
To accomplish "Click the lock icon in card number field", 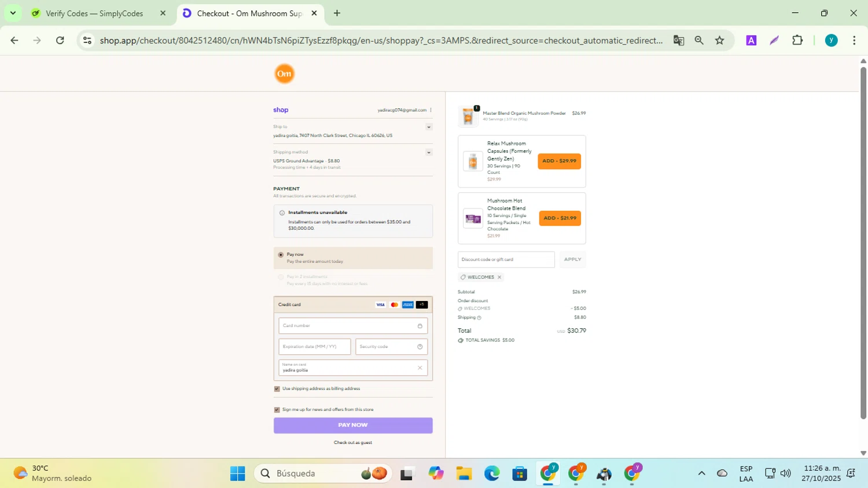I will [420, 326].
